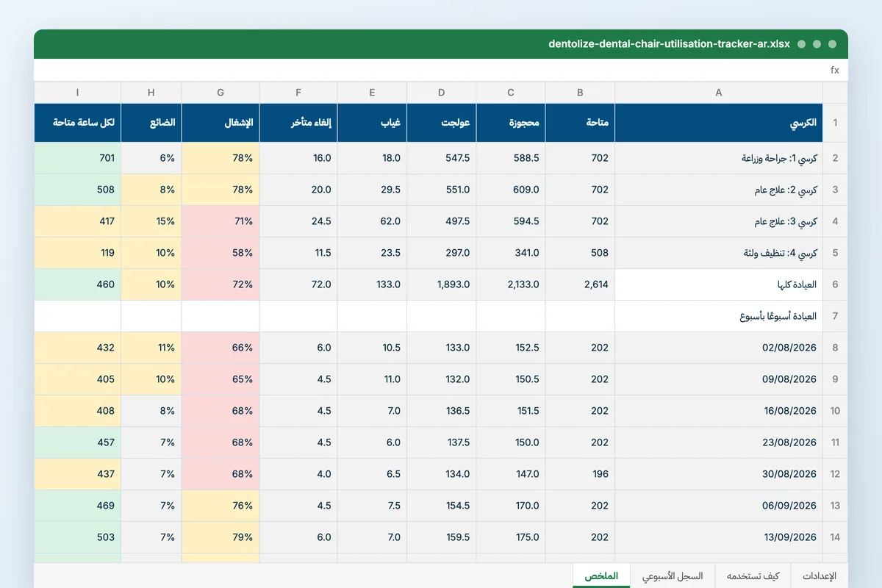Select the date cell 23/08/2026
Viewport: 882px width, 588px height.
[x=719, y=442]
